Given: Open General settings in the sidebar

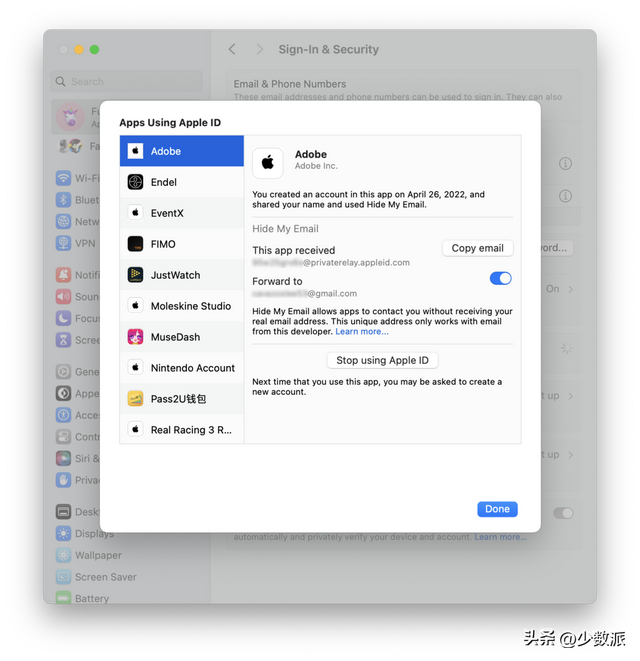Looking at the screenshot, I should click(x=78, y=372).
